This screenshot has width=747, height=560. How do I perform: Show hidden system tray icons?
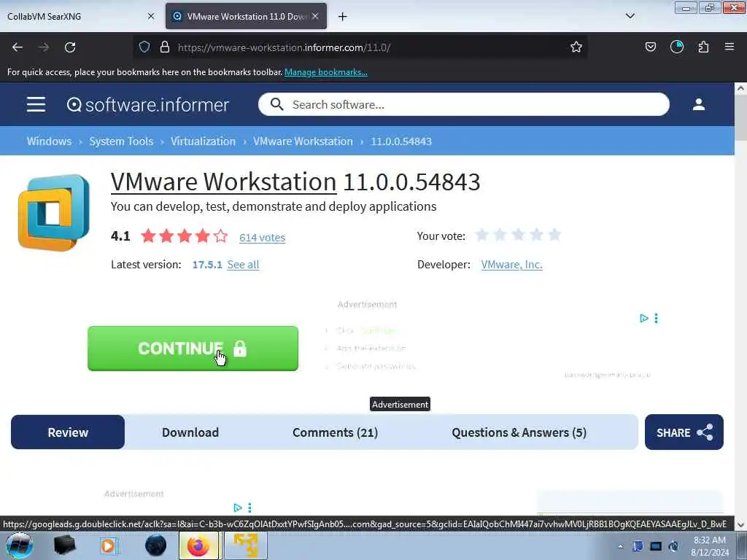click(620, 546)
